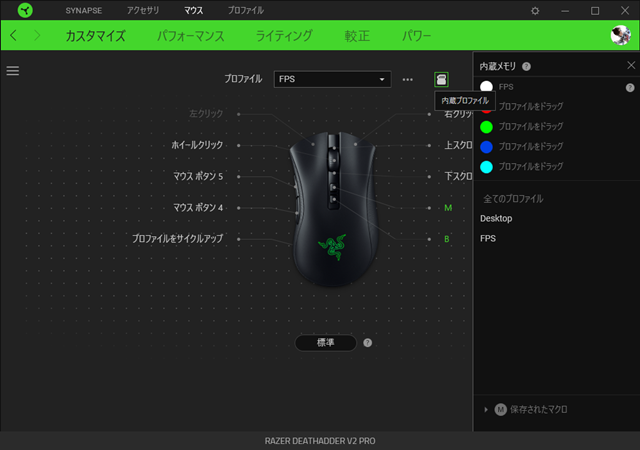Screen dimensions: 640x450
Task: Go back with the left arrow
Action: 13,36
